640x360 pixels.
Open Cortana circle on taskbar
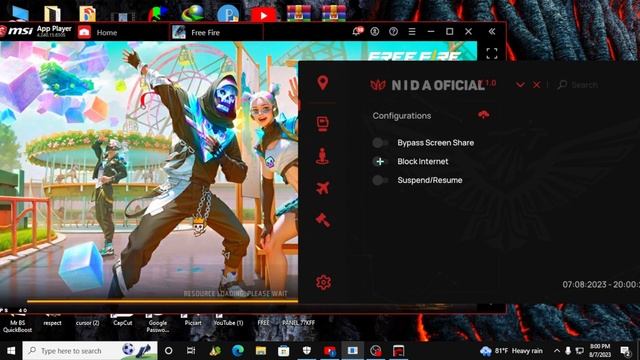[x=168, y=351]
